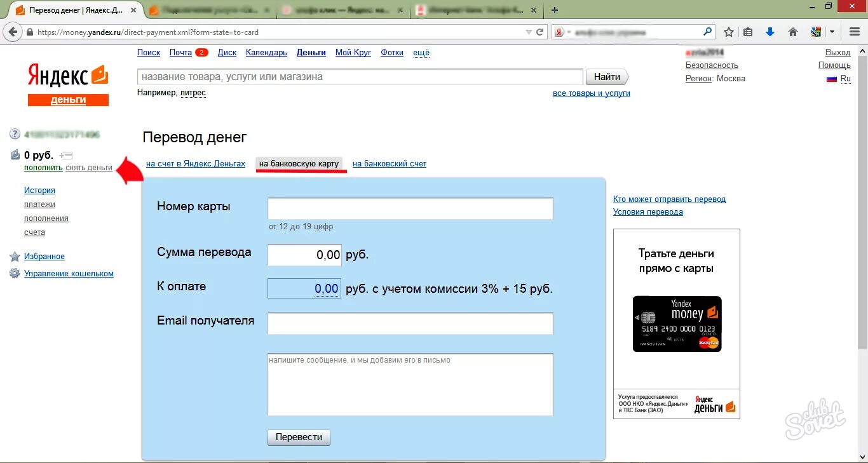Screen dimensions: 868x463
Task: Open dropdown arrow next to the colorful toolbar addon
Action: 832,32
